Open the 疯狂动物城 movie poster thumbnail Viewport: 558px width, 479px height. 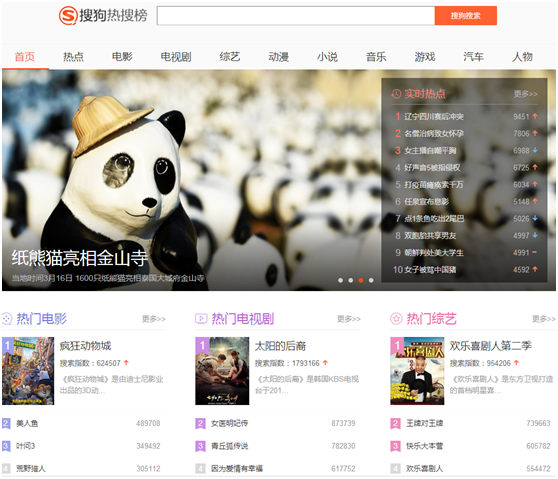pyautogui.click(x=28, y=371)
